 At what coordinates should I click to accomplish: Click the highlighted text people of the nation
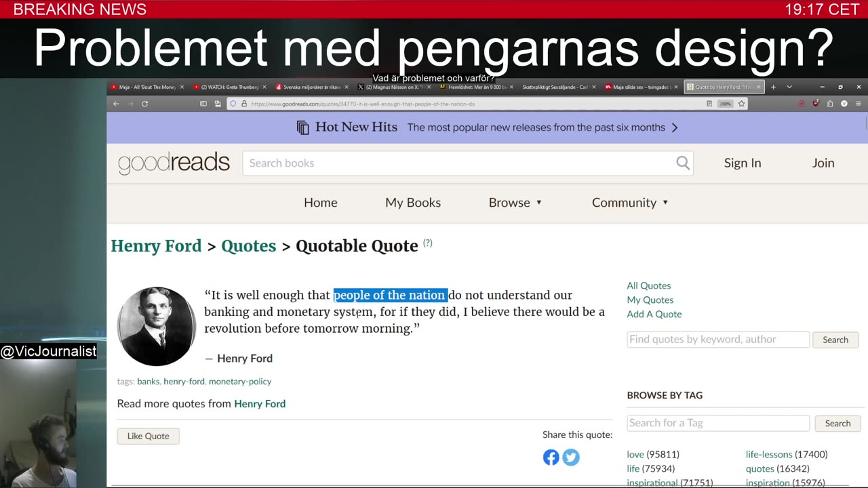390,296
